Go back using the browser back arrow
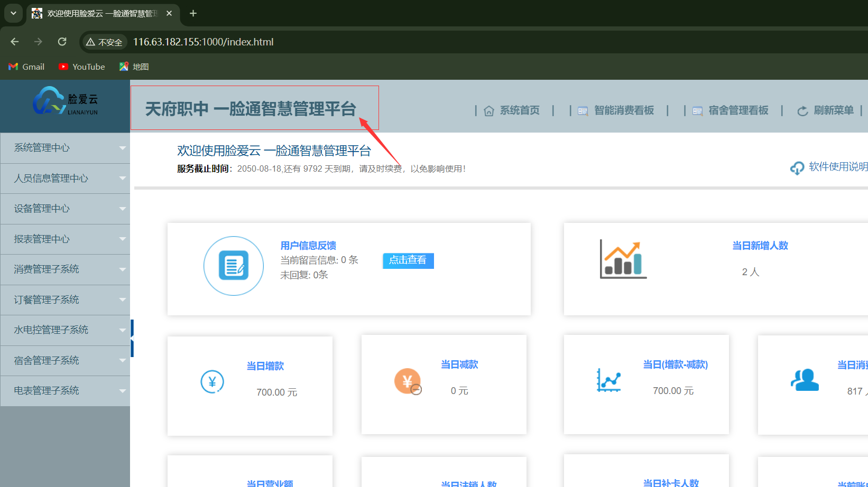Screen dimensions: 868x487 tap(15, 42)
